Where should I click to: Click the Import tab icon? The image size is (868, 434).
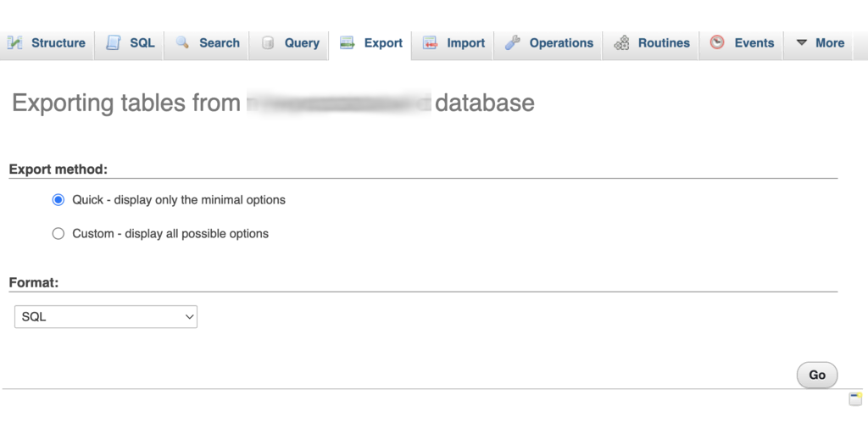point(430,43)
